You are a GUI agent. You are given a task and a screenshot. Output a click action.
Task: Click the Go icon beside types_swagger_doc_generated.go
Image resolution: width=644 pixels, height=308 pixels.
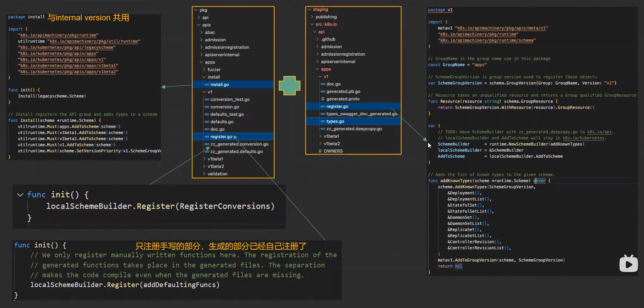coord(323,114)
